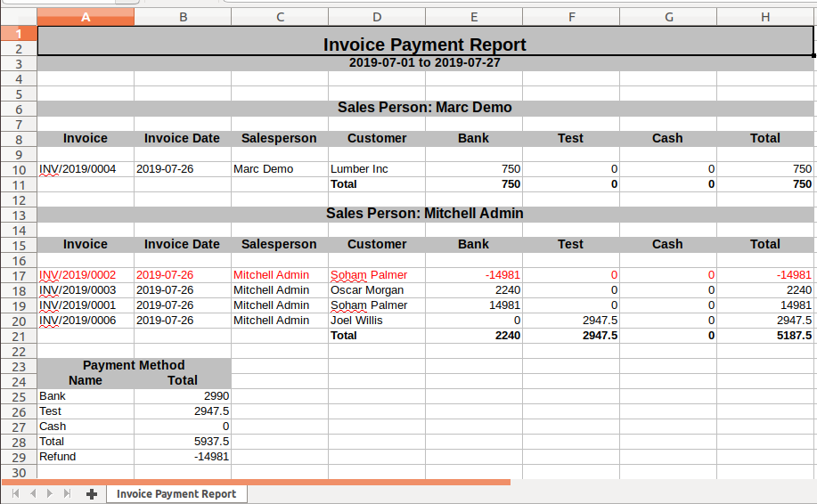Open the Invoice Payment Report sheet tab
The width and height of the screenshot is (817, 504).
tap(176, 493)
